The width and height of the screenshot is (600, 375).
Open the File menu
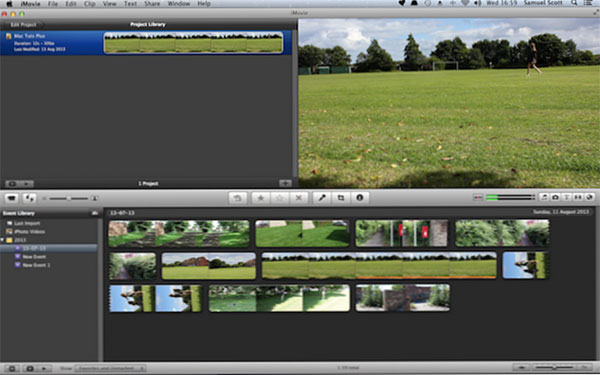[x=53, y=4]
